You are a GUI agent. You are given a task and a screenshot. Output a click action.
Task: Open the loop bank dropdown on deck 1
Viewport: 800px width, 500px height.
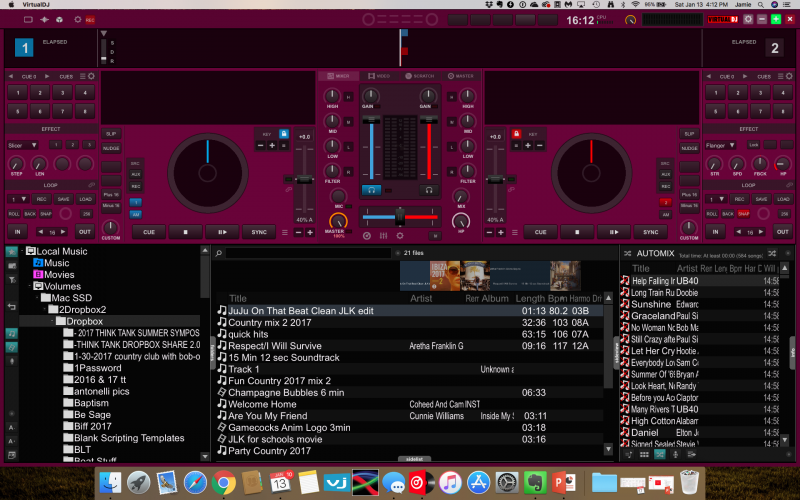[19, 199]
